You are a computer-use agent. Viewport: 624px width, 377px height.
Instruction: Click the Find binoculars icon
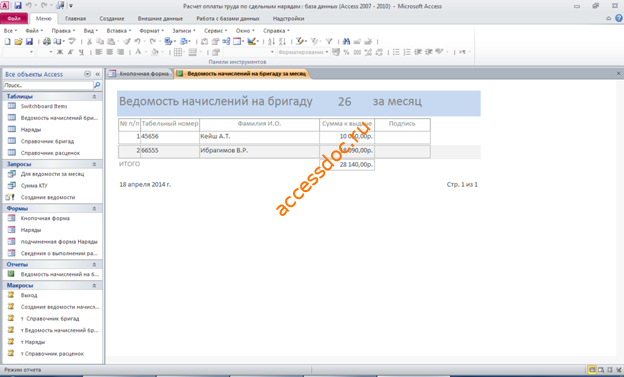(x=346, y=41)
